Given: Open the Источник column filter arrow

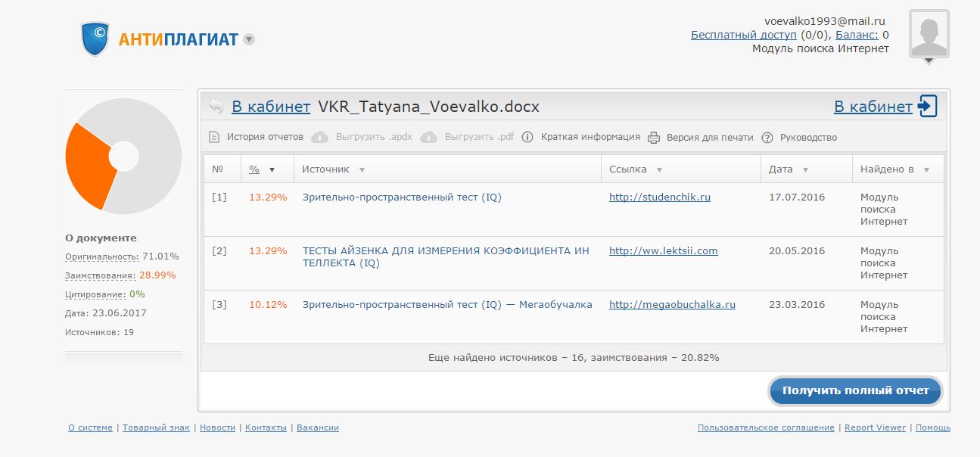Looking at the screenshot, I should pos(362,170).
